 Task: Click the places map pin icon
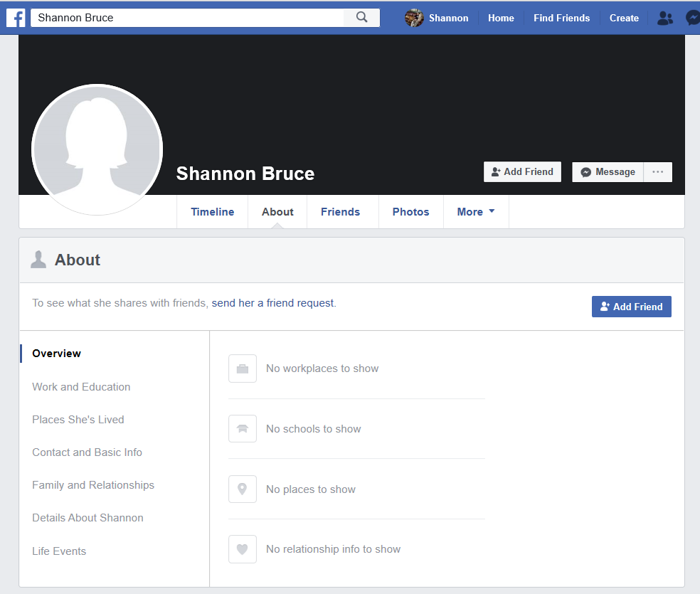pos(242,489)
